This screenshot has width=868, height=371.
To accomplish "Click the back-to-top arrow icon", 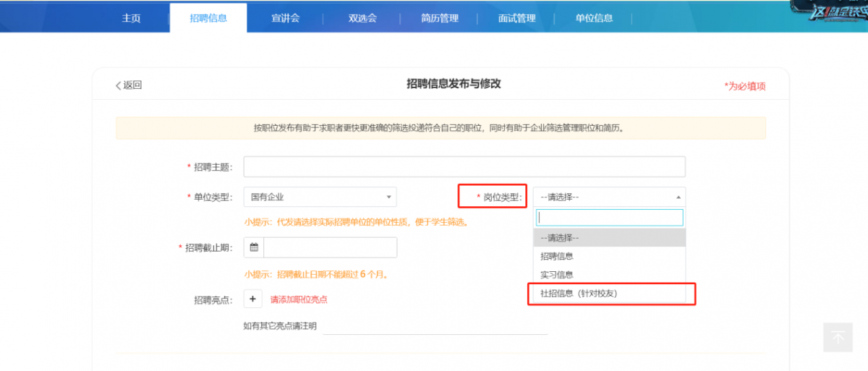I will click(838, 337).
